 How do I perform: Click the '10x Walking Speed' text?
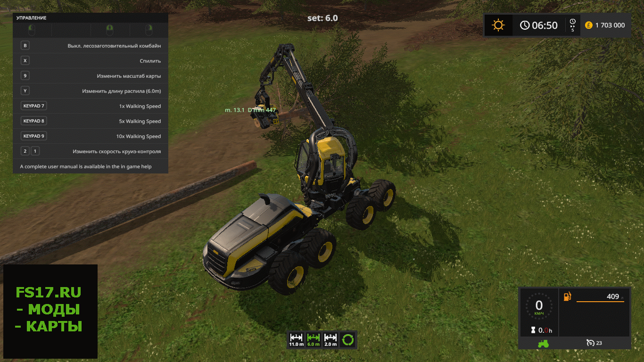coord(139,136)
